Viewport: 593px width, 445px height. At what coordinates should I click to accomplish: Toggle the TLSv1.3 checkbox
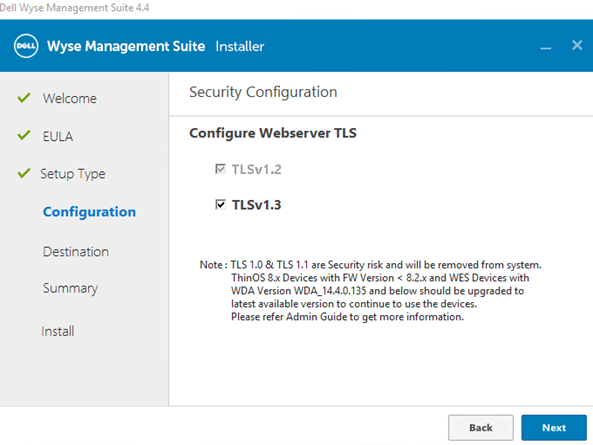pyautogui.click(x=220, y=204)
